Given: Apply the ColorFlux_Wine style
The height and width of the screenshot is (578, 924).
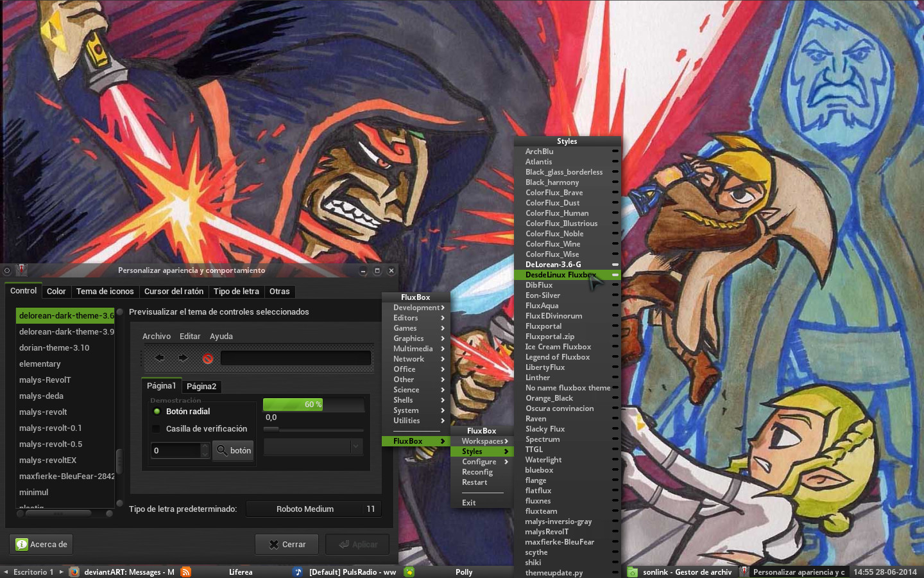Looking at the screenshot, I should (567, 244).
